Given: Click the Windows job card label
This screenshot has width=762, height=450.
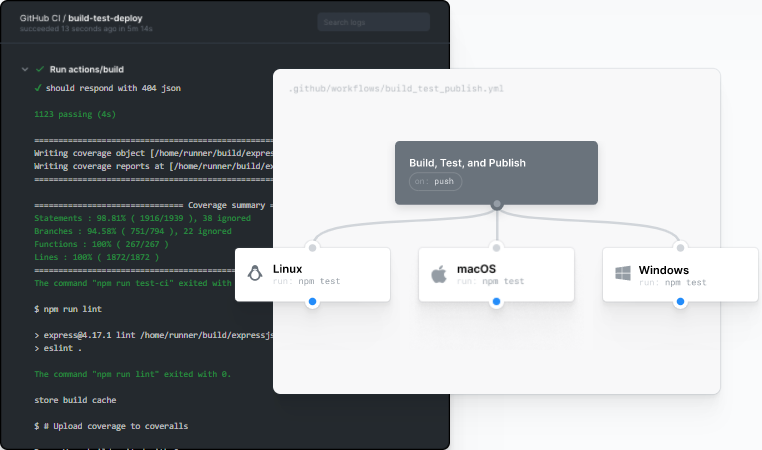Looking at the screenshot, I should tap(663, 269).
